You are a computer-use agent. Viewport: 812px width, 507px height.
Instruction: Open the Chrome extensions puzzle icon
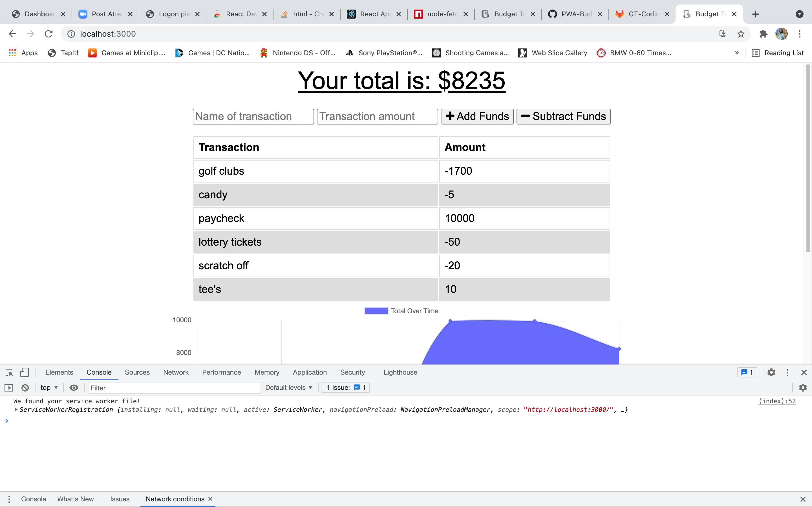[763, 34]
